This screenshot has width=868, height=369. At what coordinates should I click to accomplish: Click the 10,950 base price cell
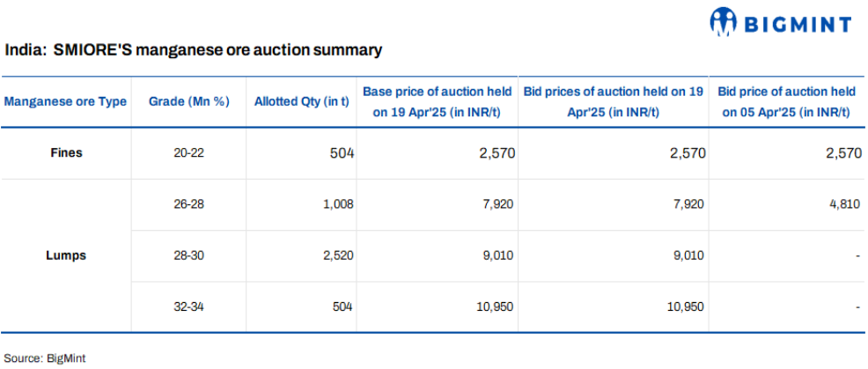coord(495,307)
